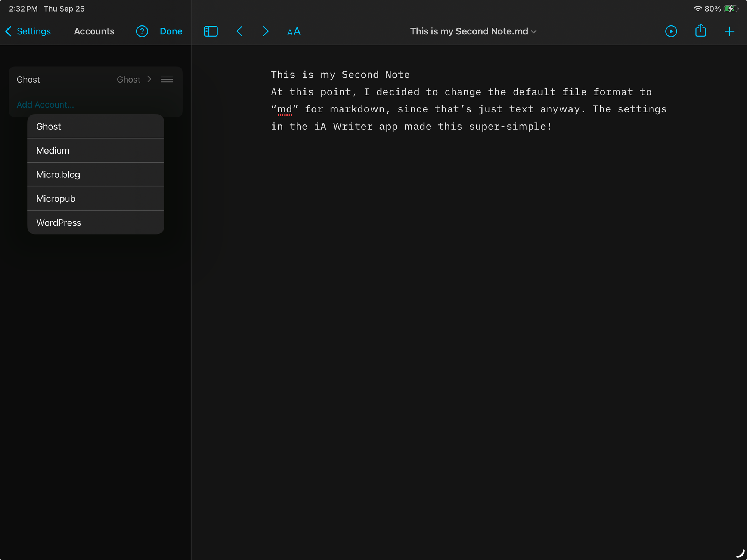Image resolution: width=747 pixels, height=560 pixels.
Task: Create new document with plus icon
Action: click(729, 31)
